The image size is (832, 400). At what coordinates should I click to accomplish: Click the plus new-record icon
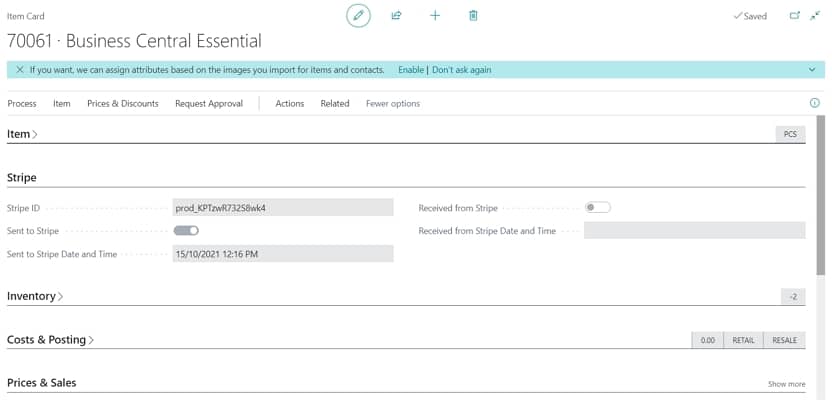click(435, 15)
